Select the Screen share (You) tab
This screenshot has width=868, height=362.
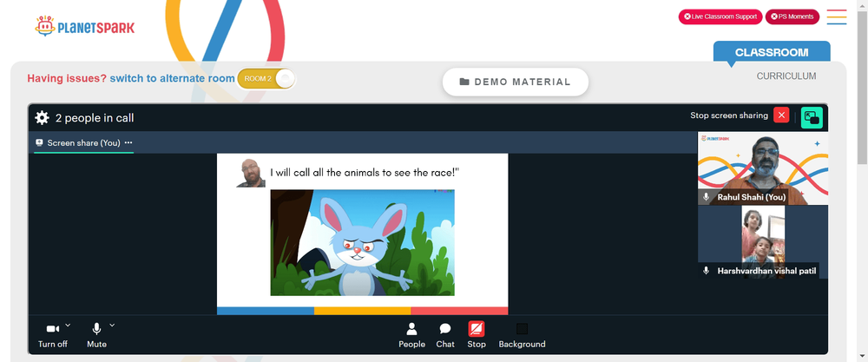83,143
